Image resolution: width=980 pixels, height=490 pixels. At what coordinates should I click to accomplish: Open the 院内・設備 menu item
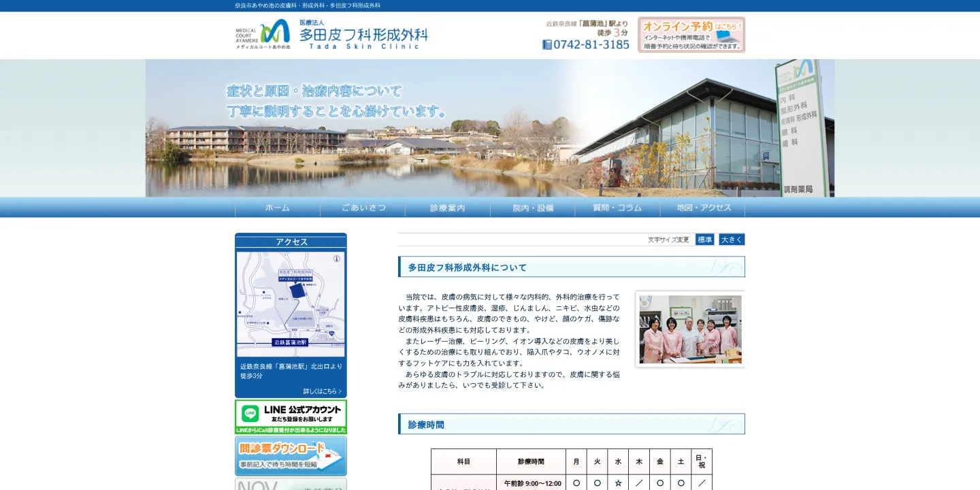click(x=533, y=208)
